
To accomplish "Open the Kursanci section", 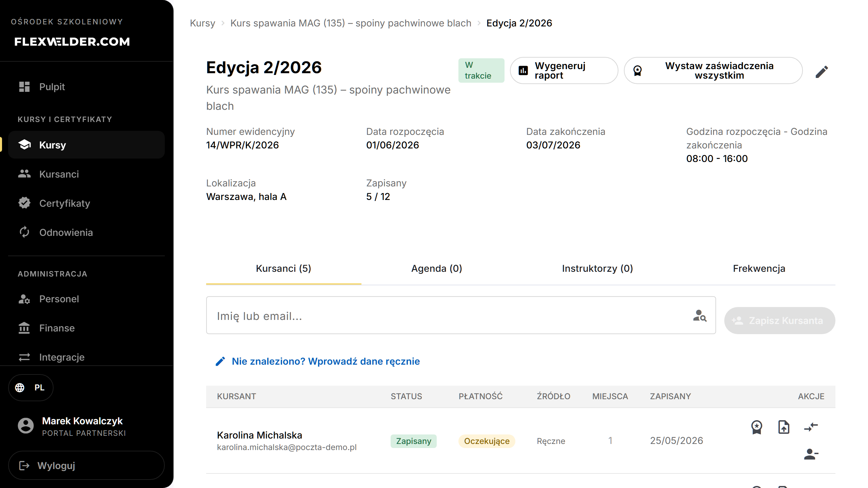I will pos(86,174).
